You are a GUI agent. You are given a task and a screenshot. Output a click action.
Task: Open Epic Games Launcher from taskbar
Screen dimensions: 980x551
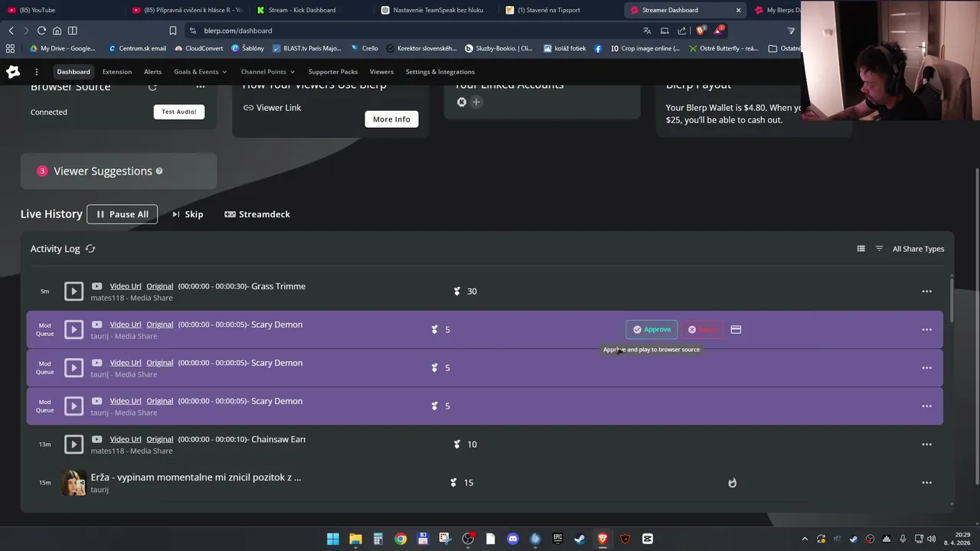pos(557,539)
